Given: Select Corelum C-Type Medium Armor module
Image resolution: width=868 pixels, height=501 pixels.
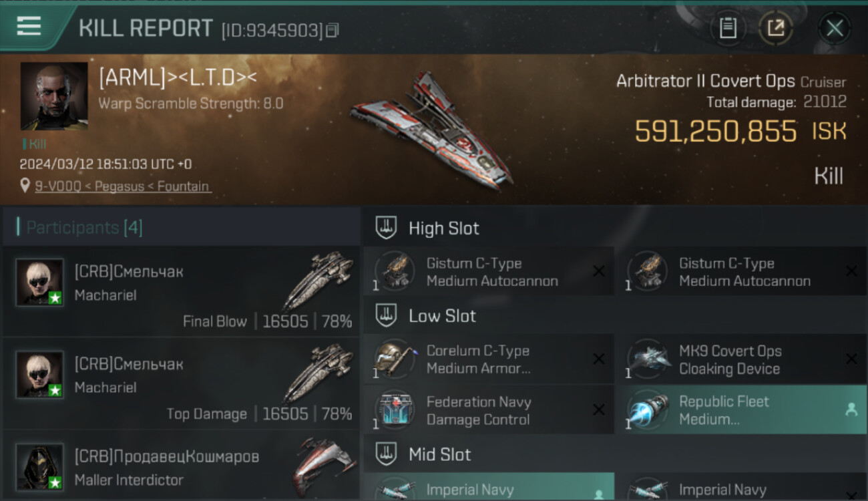Looking at the screenshot, I should [489, 359].
